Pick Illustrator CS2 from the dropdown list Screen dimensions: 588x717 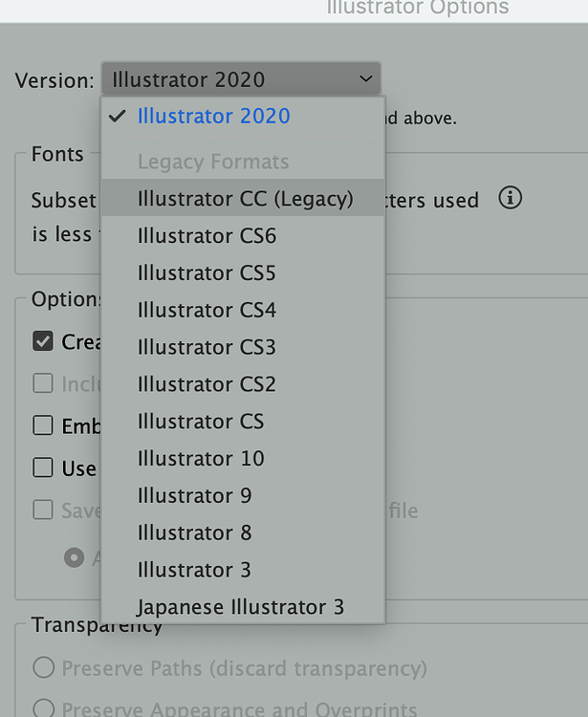[243, 384]
